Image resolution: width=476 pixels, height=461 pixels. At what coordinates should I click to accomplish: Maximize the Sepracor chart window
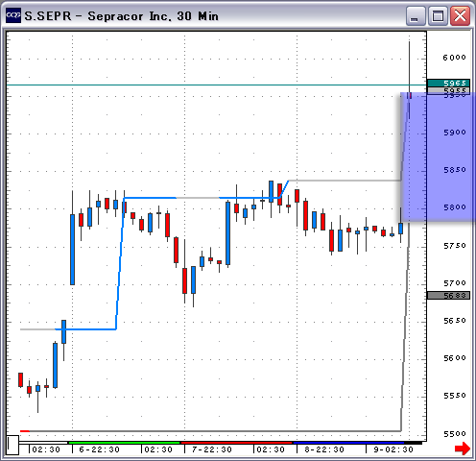coord(438,15)
